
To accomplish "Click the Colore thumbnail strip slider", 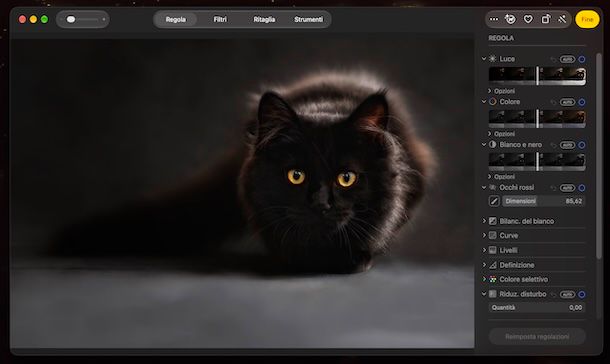I will [537, 119].
